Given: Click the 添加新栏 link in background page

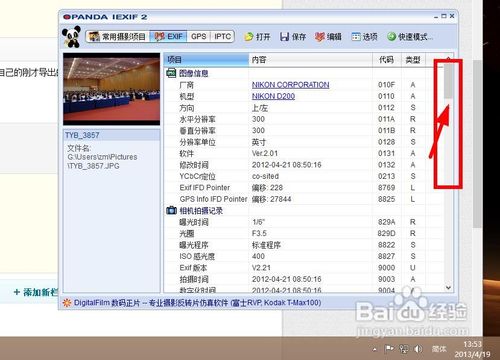Looking at the screenshot, I should 36,292.
